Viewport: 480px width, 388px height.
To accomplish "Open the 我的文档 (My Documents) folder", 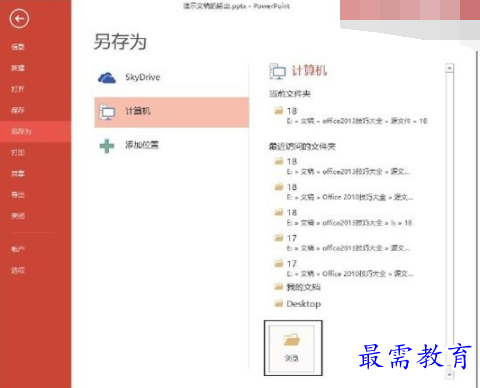I will [297, 287].
